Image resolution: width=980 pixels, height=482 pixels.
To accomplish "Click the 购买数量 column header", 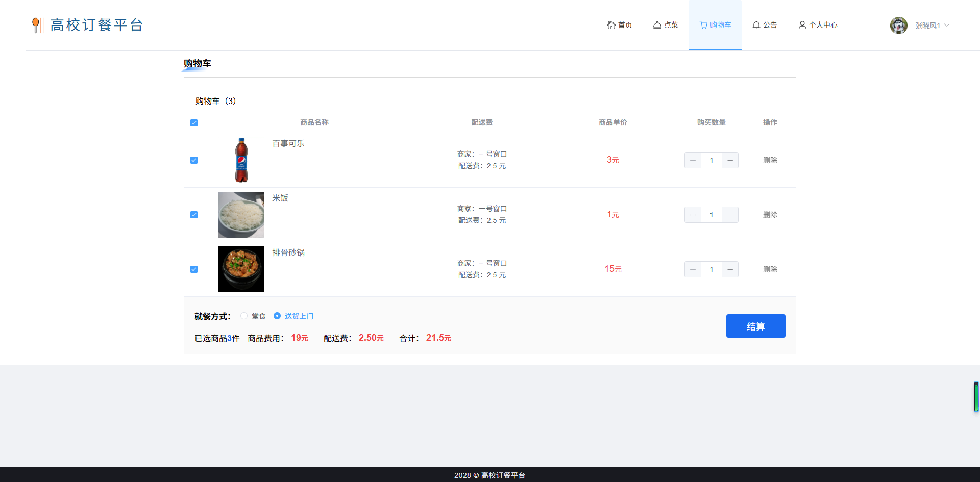I will [712, 122].
